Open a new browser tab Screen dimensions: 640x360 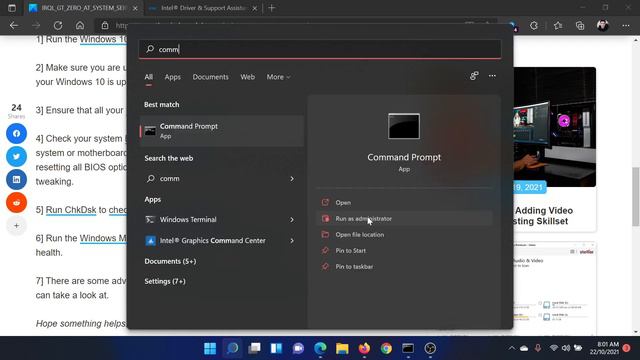click(x=271, y=8)
